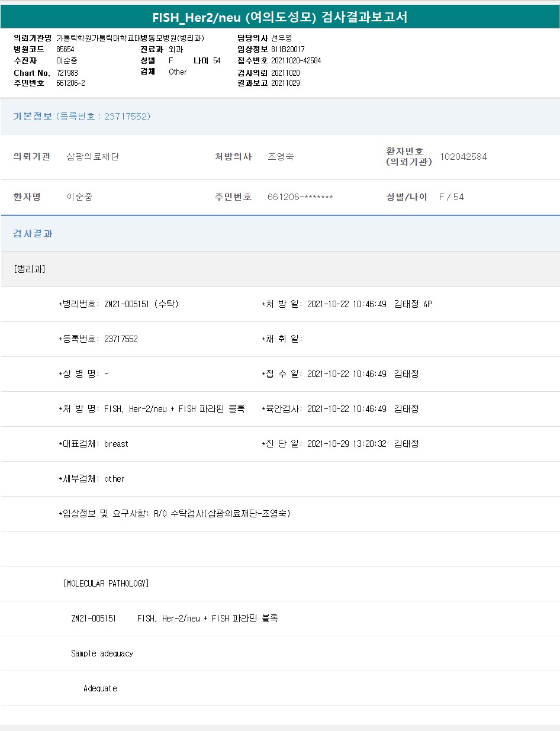This screenshot has height=731, width=560.
Task: Click the 의뢰기관 value 삼광의료재단
Action: pos(93,157)
